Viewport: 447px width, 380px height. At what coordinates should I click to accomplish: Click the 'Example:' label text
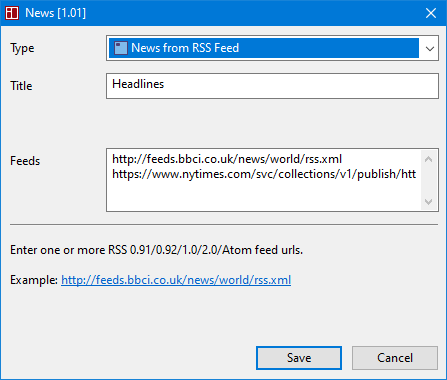[34, 280]
